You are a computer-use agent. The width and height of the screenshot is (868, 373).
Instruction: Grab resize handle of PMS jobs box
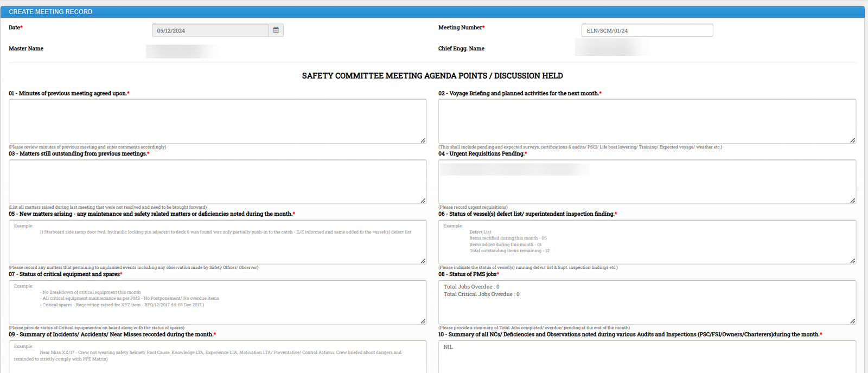pos(853,321)
